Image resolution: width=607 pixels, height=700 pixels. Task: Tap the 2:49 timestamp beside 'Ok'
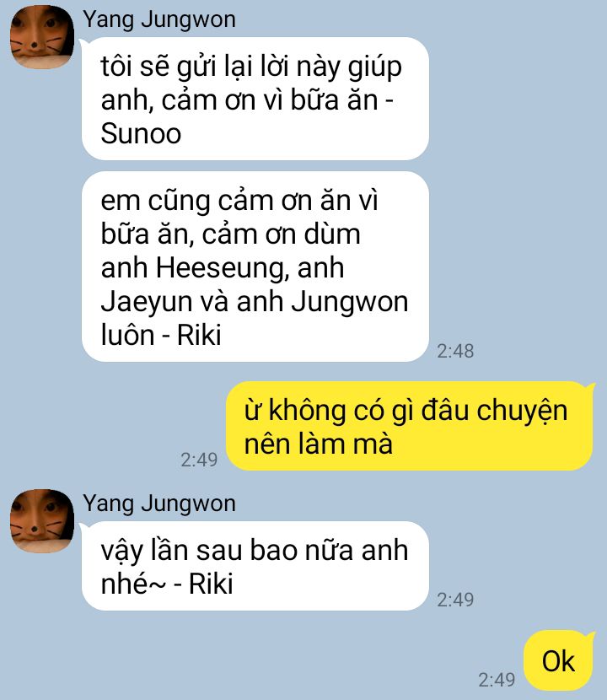tap(497, 680)
